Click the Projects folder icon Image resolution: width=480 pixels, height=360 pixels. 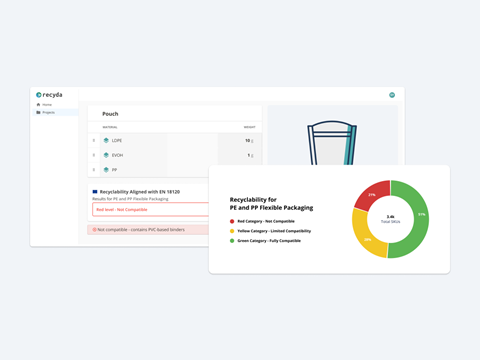[38, 112]
